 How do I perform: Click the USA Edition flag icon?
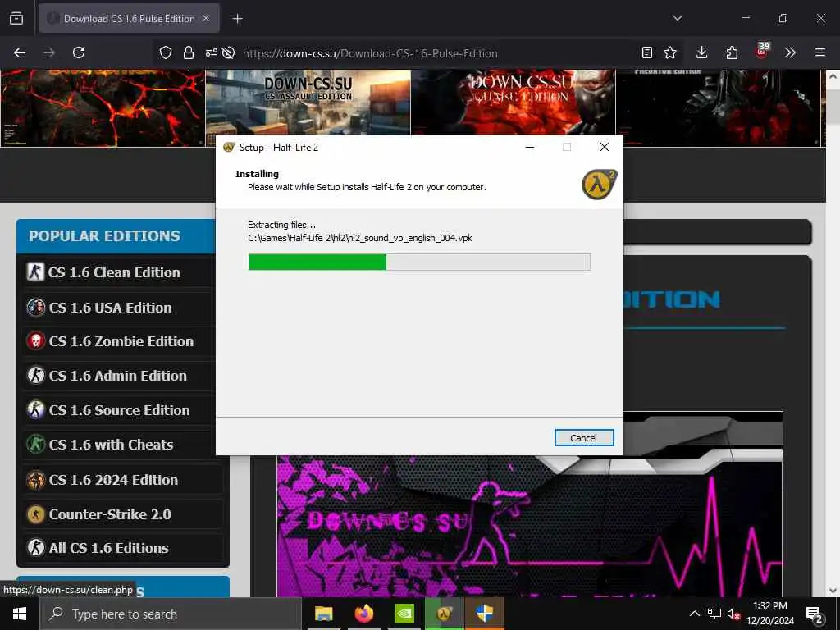tap(35, 308)
